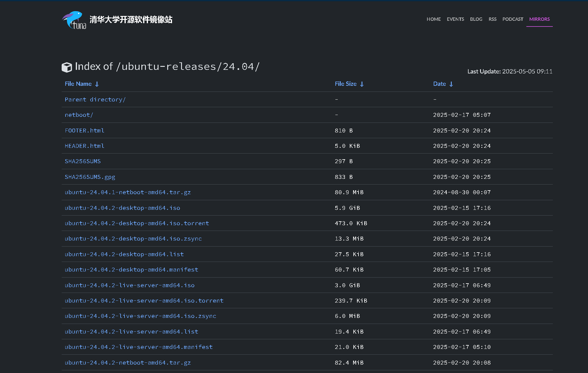Click the desktop iso torrent link

click(x=137, y=223)
